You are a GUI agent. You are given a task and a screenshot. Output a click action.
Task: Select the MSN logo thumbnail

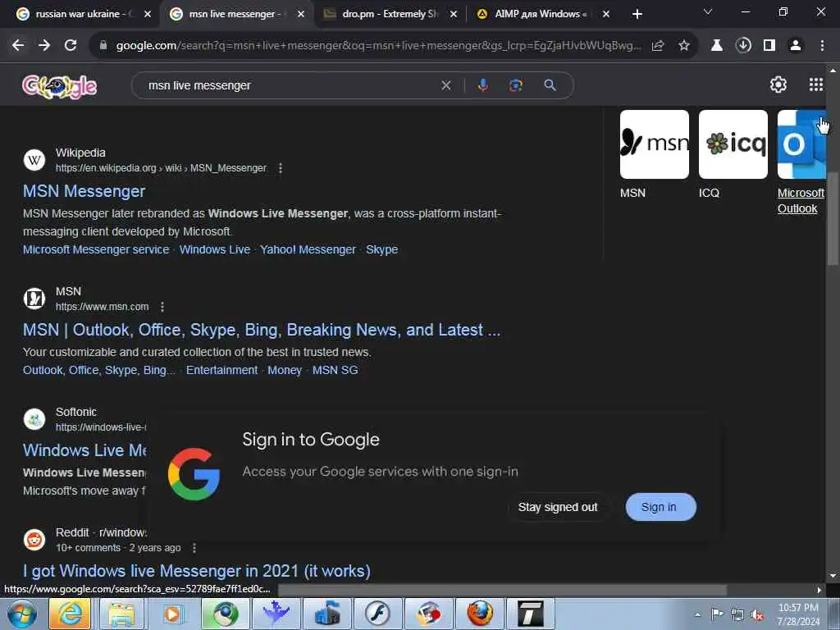click(654, 144)
